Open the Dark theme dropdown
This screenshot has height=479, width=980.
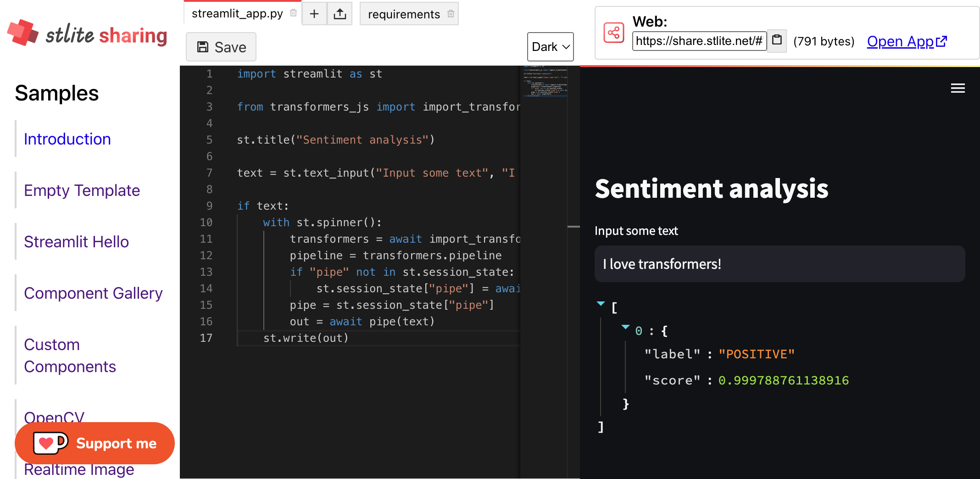click(551, 47)
